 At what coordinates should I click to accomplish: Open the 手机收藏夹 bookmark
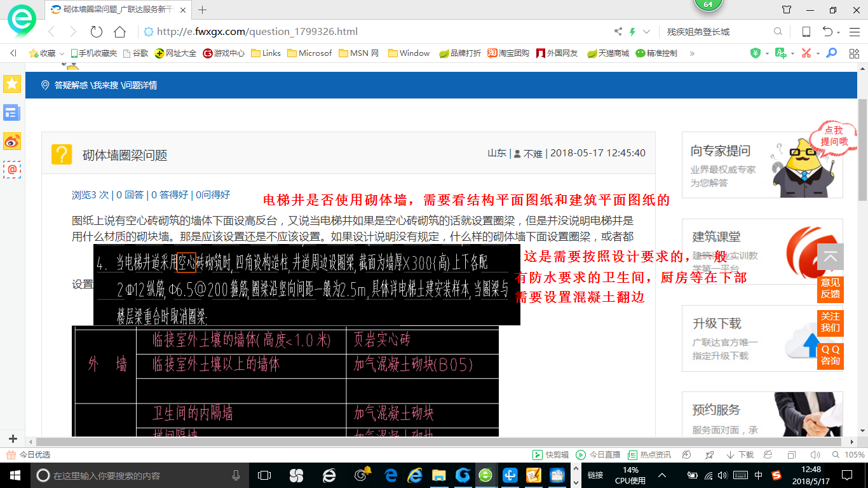coord(93,53)
